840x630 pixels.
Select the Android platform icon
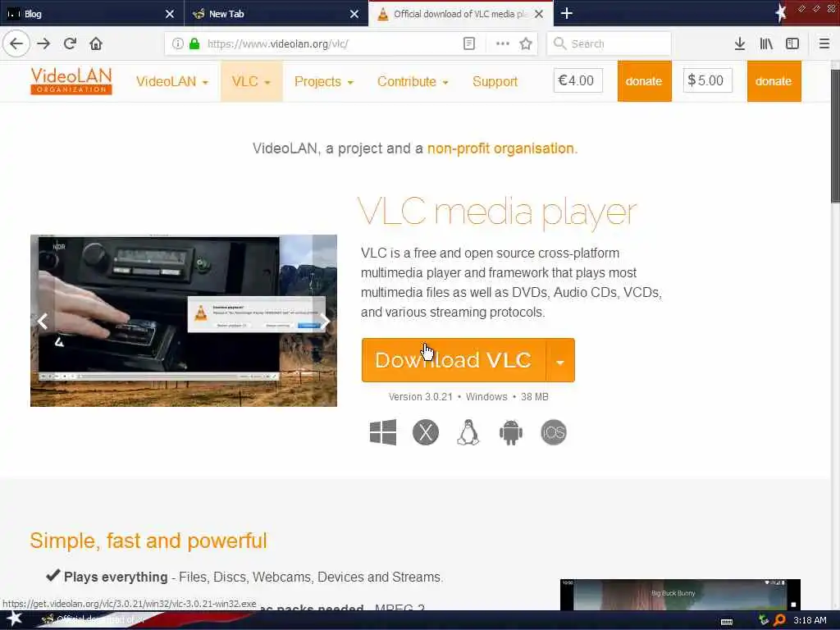[x=510, y=432]
